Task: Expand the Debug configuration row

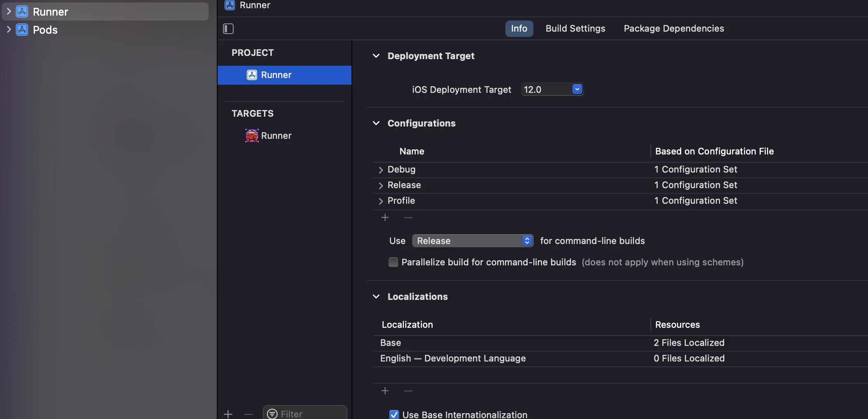Action: 381,170
